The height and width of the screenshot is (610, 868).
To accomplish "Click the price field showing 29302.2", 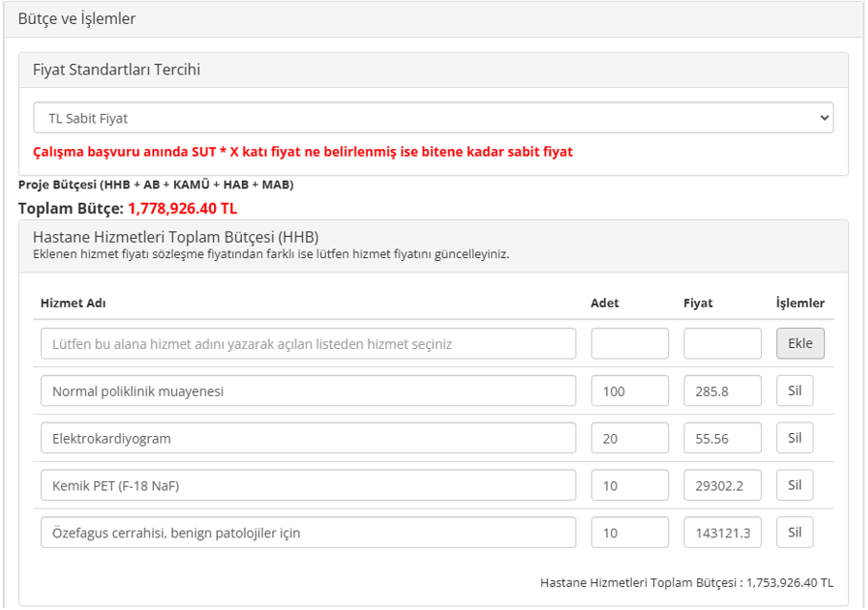I will pyautogui.click(x=722, y=486).
